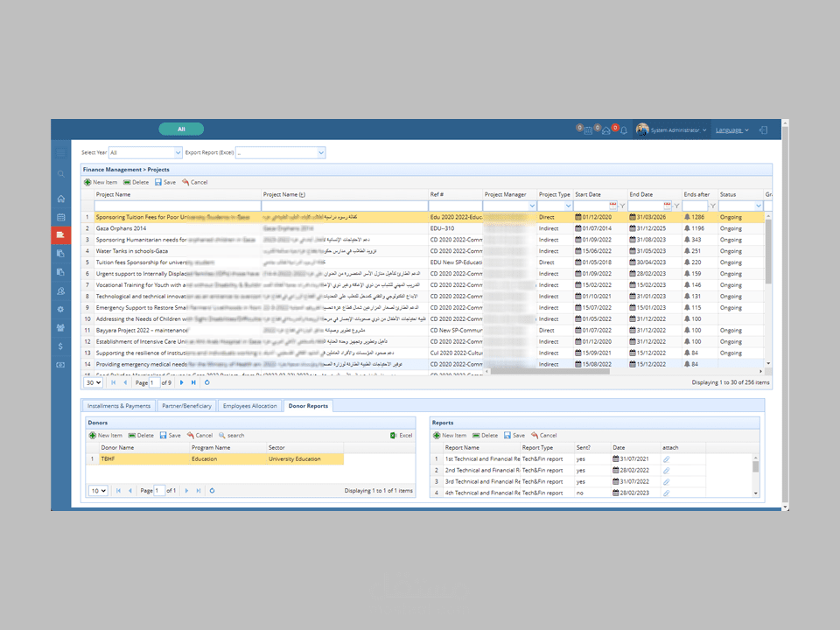The image size is (840, 630).
Task: Open the Language dropdown
Action: click(x=731, y=130)
